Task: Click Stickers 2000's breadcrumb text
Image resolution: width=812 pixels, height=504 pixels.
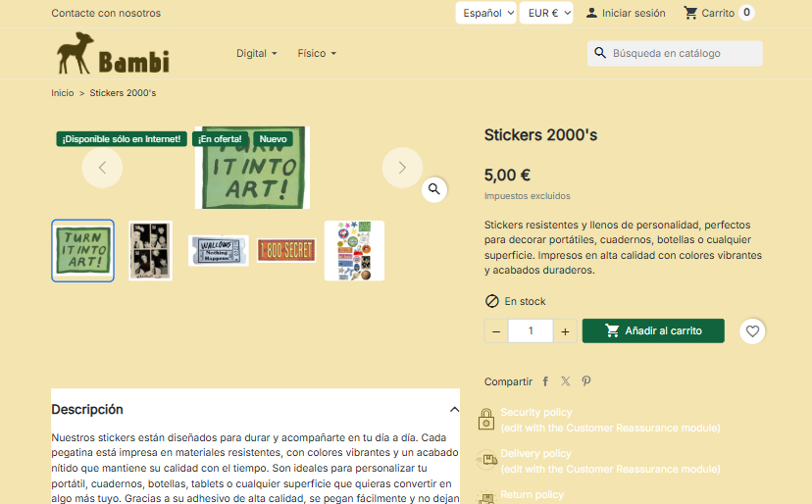Action: (x=123, y=93)
